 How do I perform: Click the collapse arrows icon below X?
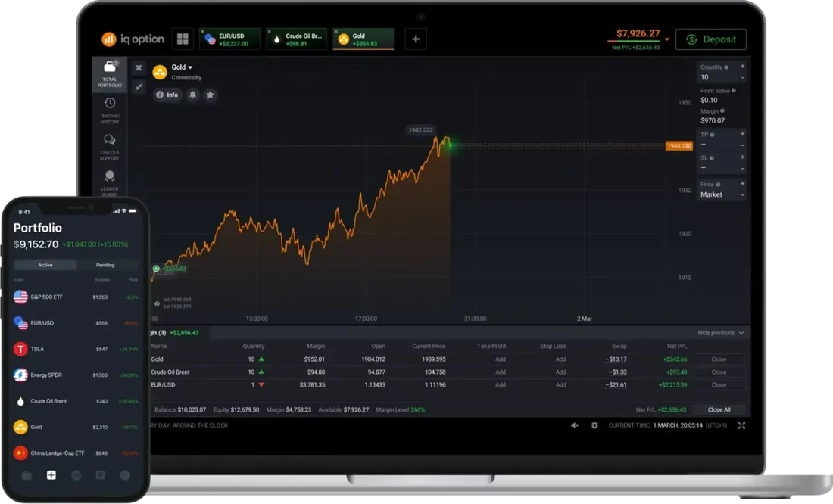[139, 86]
